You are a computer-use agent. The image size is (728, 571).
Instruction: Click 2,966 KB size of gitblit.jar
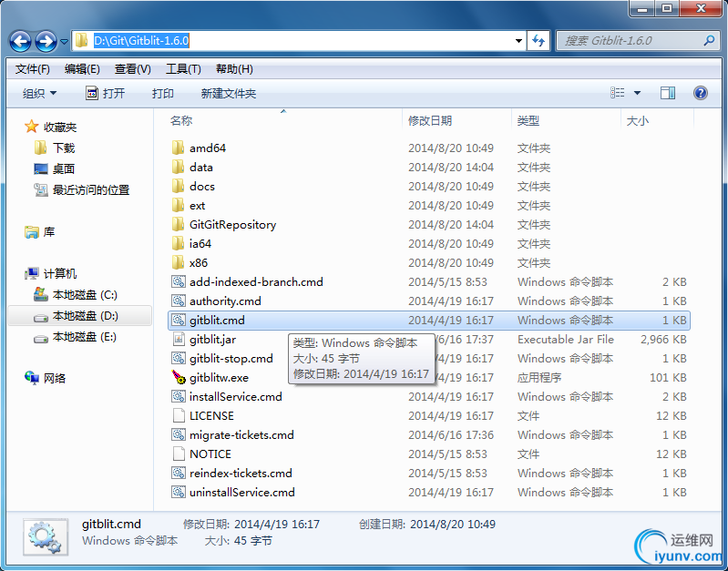point(663,340)
